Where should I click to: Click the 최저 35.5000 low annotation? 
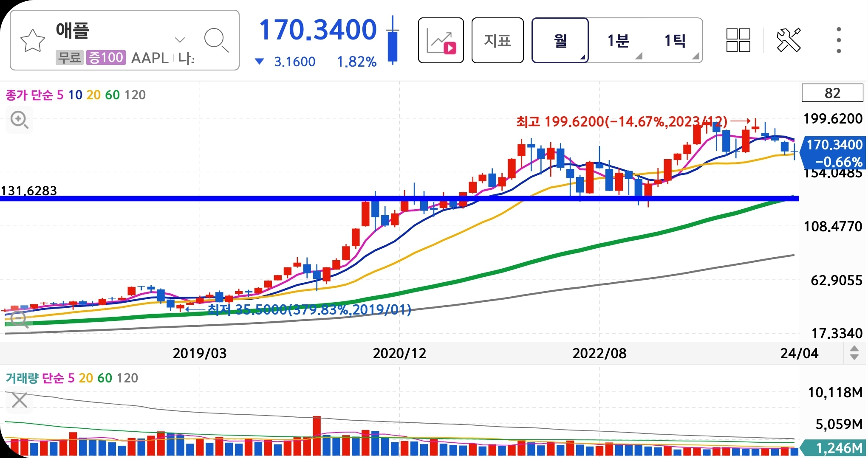309,309
